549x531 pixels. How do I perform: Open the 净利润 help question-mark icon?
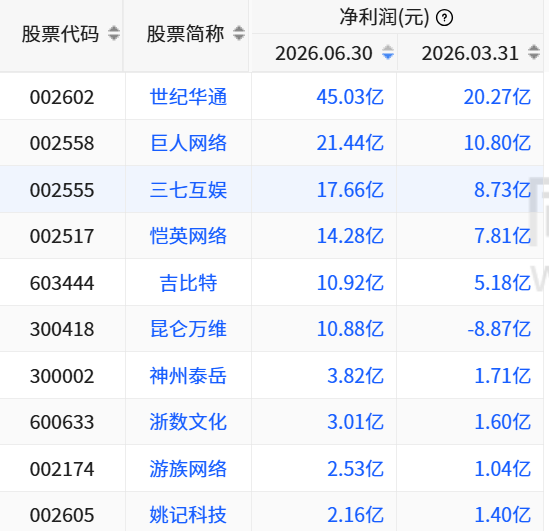pyautogui.click(x=444, y=18)
